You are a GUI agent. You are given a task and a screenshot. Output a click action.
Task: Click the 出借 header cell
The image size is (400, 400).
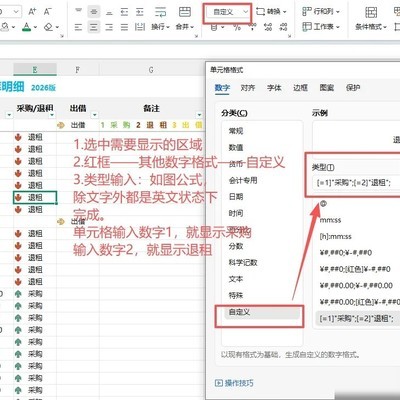78,108
